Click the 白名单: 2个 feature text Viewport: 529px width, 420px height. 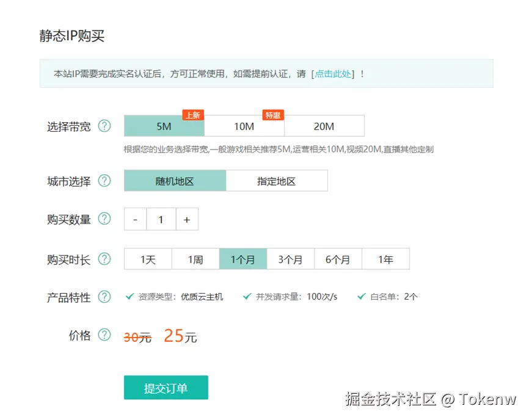[394, 297]
